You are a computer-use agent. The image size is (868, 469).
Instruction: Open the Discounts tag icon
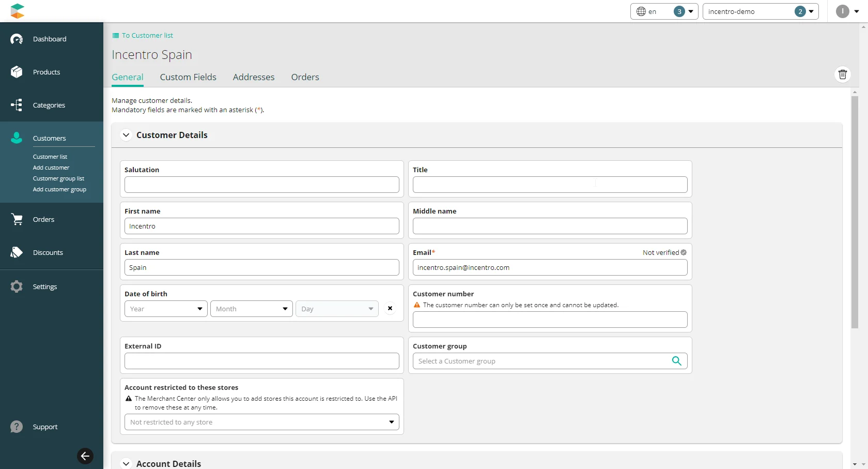click(17, 252)
